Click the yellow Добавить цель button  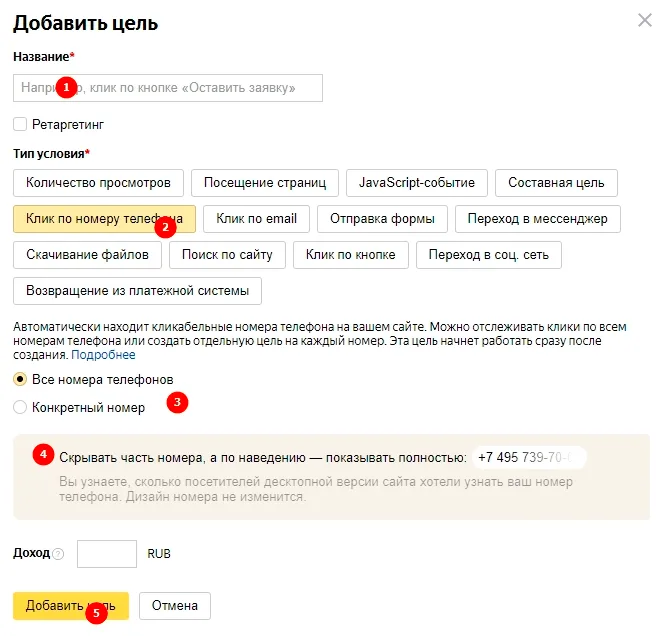[x=71, y=605]
